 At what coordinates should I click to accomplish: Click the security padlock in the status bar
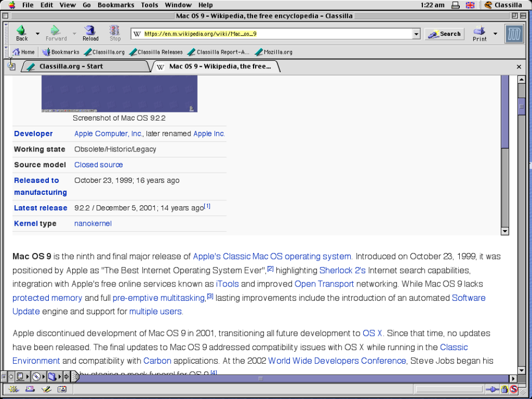point(504,389)
